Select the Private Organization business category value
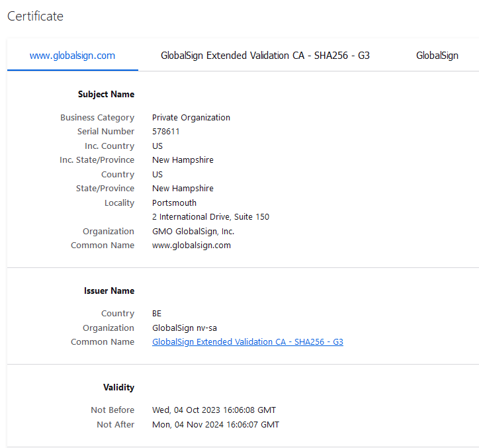Image resolution: width=479 pixels, height=448 pixels. (191, 118)
